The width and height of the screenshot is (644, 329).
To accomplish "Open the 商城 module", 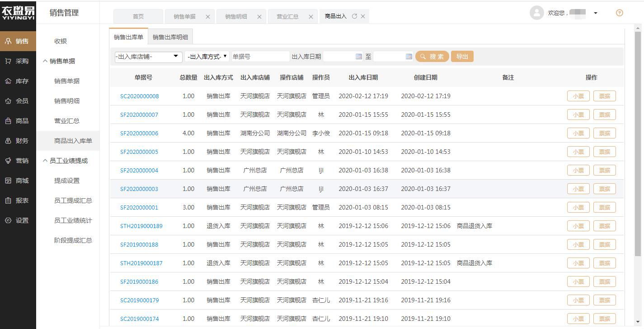I will point(18,180).
